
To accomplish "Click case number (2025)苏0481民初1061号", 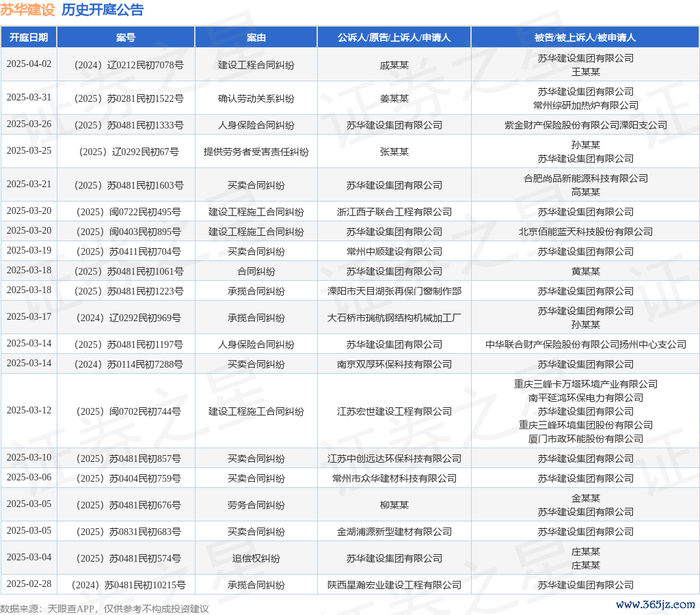I will point(129,272).
